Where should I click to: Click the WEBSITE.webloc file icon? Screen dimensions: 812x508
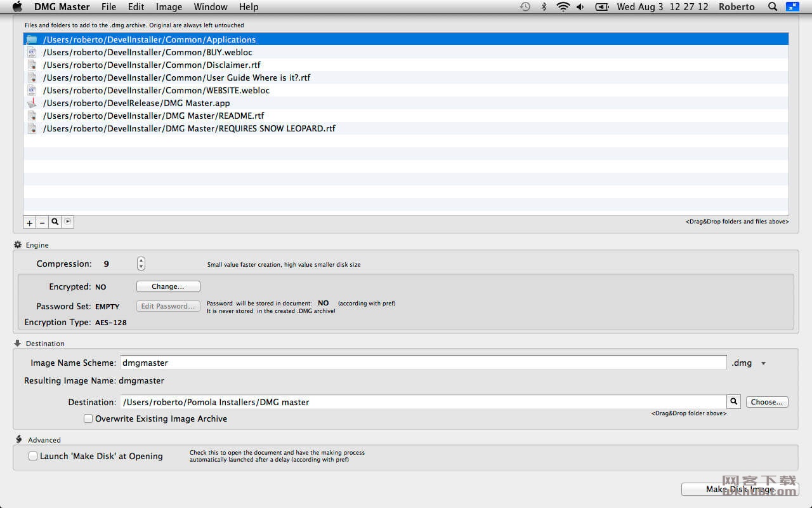click(32, 90)
